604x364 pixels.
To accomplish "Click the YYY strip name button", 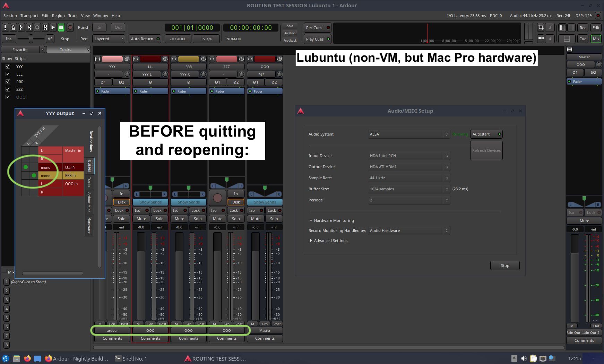I will pos(112,67).
